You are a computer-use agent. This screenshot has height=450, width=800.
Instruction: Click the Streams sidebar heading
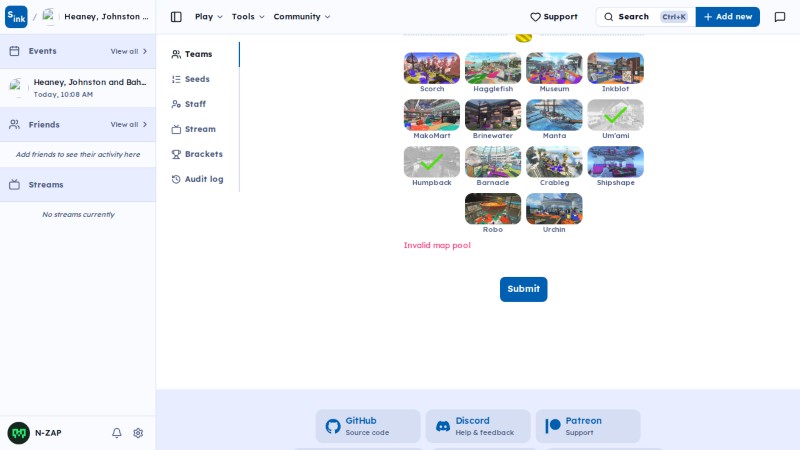[x=46, y=185]
